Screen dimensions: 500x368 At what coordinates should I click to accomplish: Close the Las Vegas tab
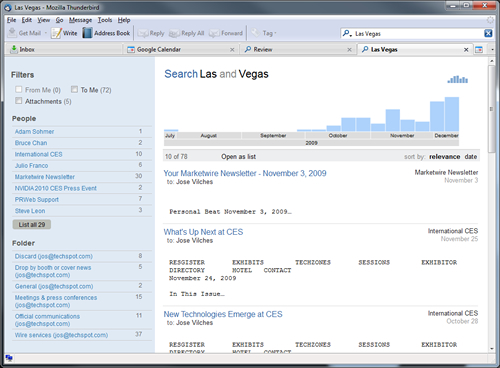[x=466, y=50]
